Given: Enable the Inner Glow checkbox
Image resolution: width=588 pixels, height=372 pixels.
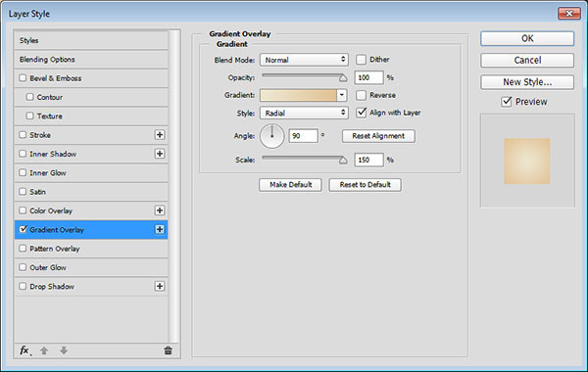Looking at the screenshot, I should pos(23,172).
